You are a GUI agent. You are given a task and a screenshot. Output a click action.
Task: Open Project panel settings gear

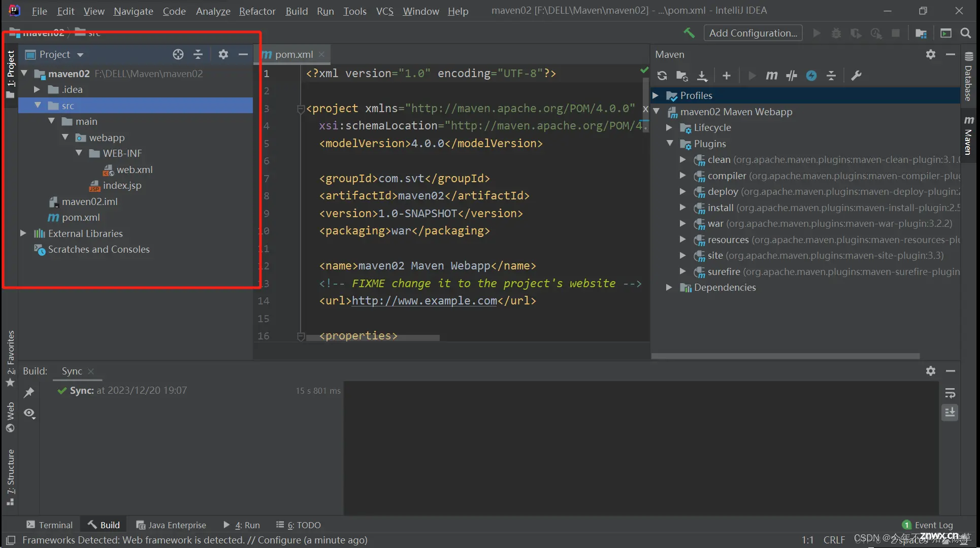click(x=223, y=54)
